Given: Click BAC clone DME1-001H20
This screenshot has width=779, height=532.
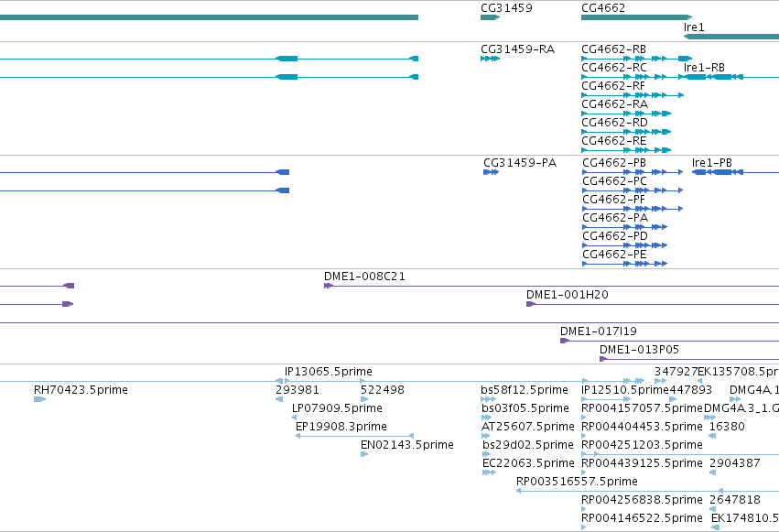Looking at the screenshot, I should pyautogui.click(x=567, y=295).
